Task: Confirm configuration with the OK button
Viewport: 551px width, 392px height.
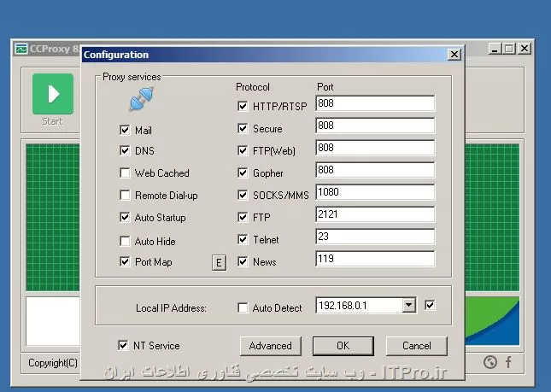Action: point(343,346)
